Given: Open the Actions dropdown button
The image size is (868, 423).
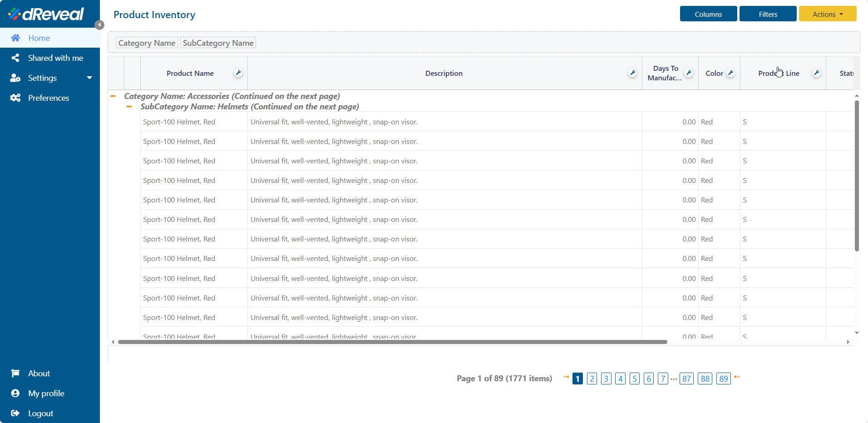Looking at the screenshot, I should pos(827,14).
